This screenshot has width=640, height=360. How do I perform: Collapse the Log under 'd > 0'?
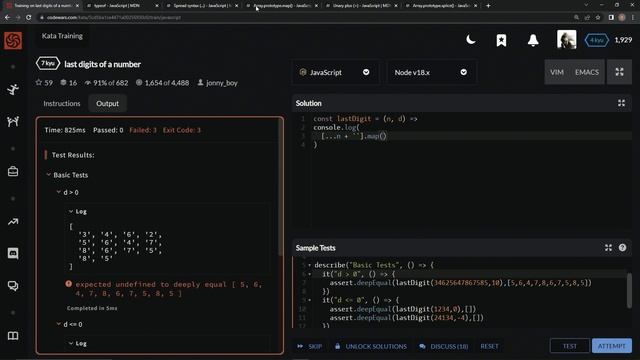(x=71, y=211)
